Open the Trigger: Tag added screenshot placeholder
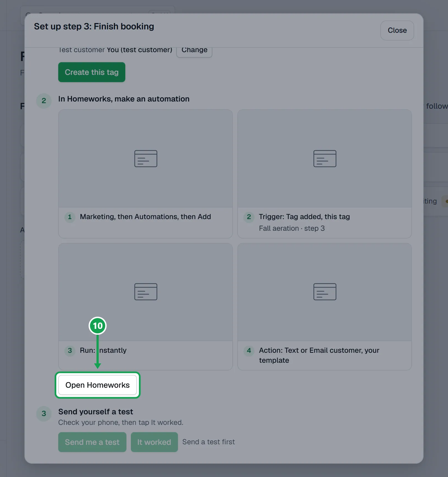This screenshot has width=448, height=477. (x=325, y=158)
